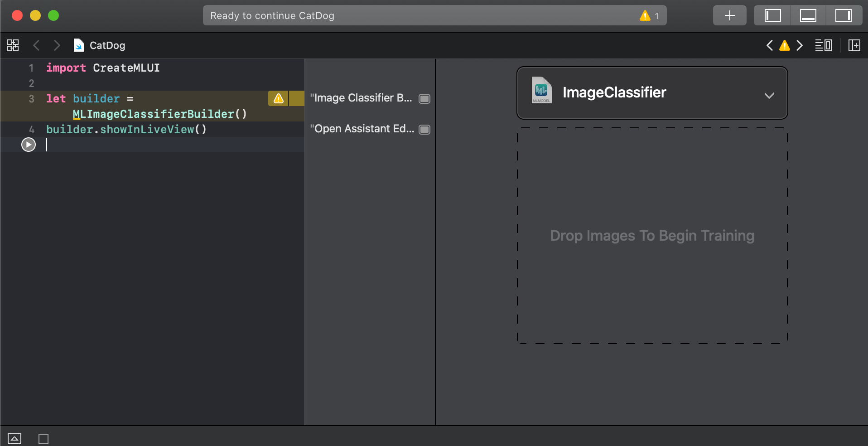Jump to previous issue arrow
The image size is (868, 446).
[769, 45]
